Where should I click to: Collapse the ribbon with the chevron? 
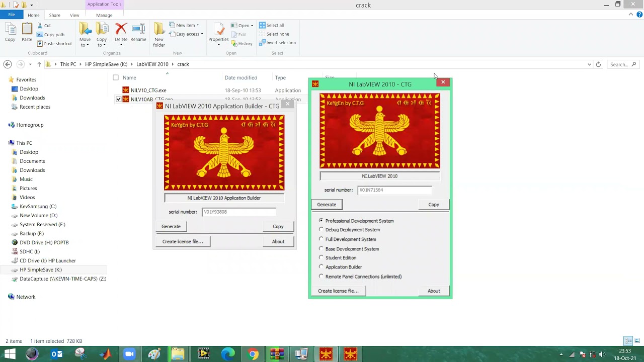631,15
